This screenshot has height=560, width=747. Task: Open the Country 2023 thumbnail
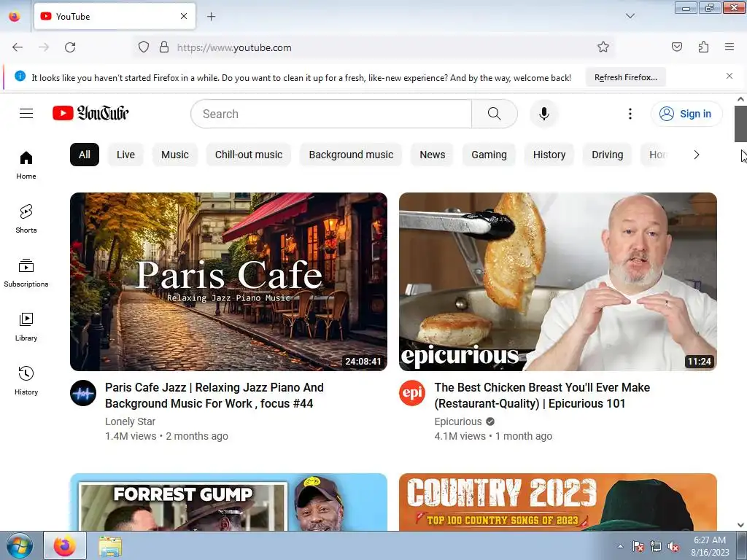coord(558,502)
